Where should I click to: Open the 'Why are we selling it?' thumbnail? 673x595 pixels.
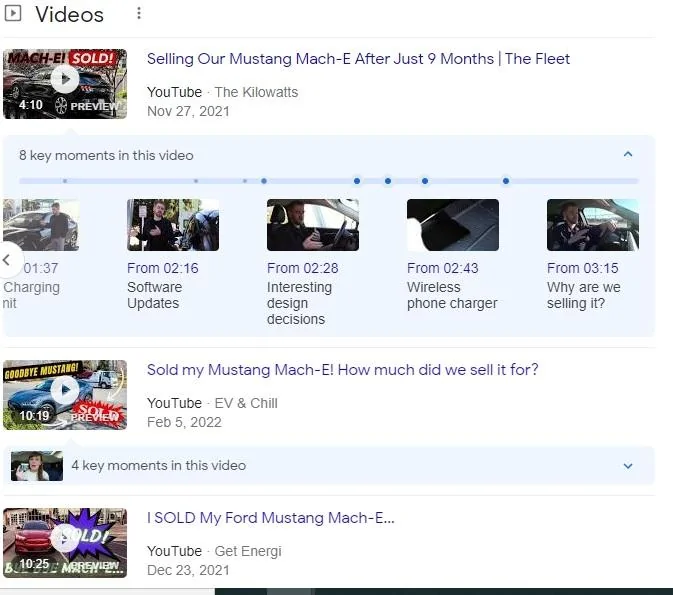click(593, 225)
